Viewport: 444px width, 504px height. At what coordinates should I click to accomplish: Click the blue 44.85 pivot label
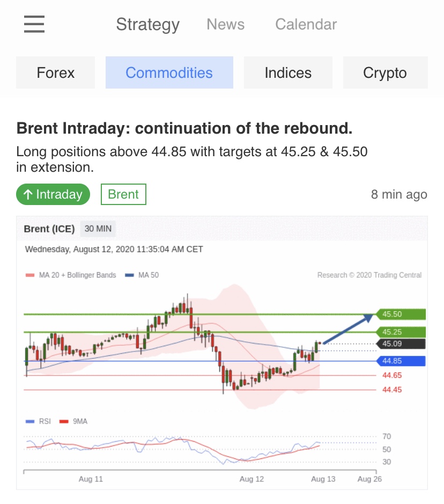(401, 361)
